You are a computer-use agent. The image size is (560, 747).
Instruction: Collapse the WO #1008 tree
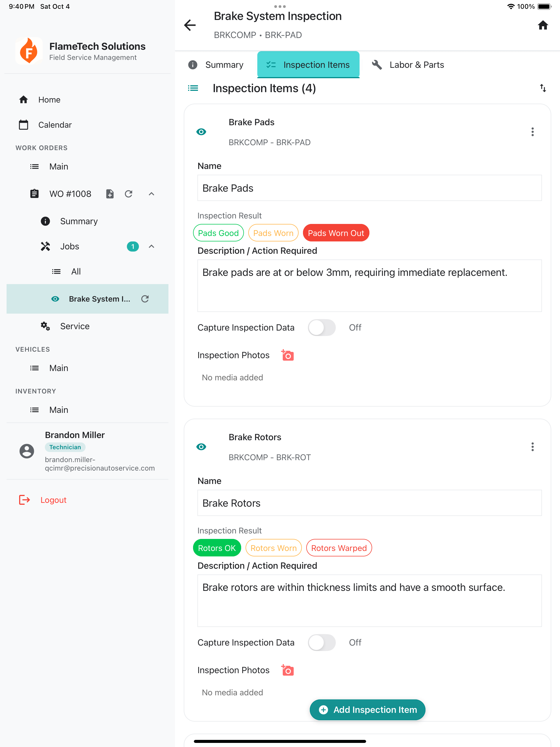151,194
